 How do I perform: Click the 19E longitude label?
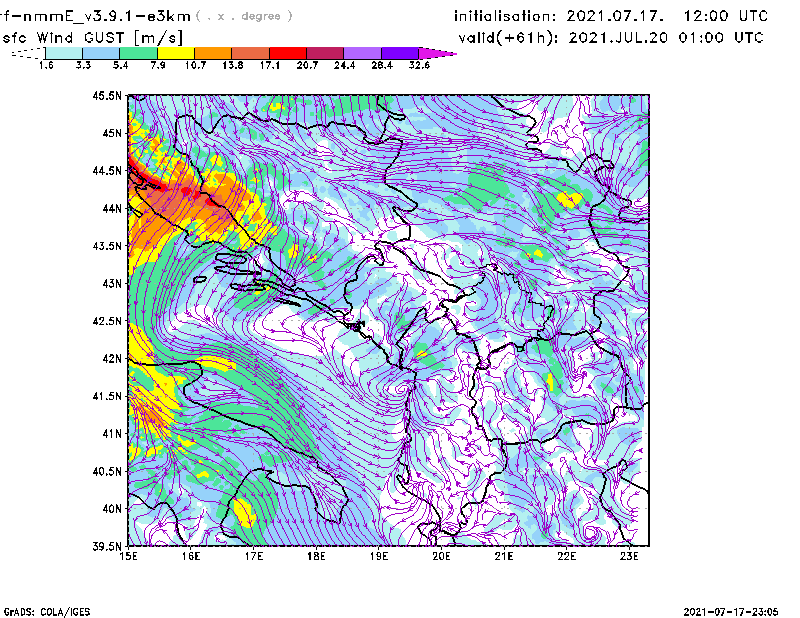click(379, 556)
